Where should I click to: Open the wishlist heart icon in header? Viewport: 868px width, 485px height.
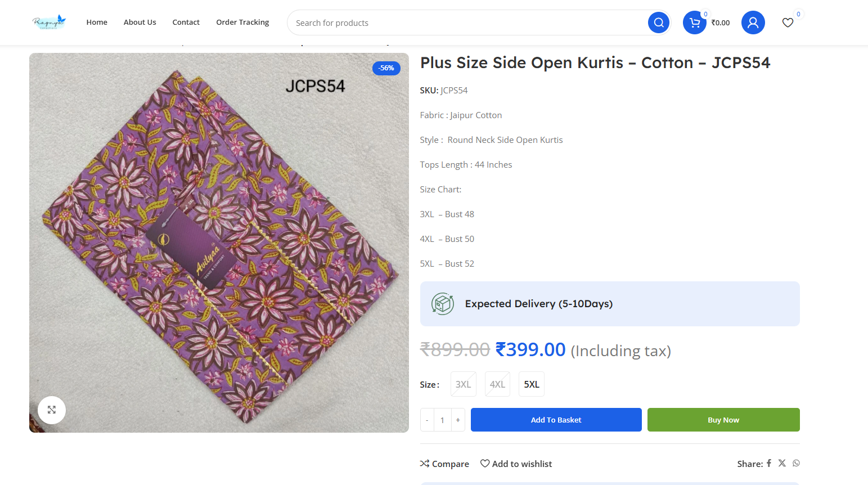tap(788, 23)
